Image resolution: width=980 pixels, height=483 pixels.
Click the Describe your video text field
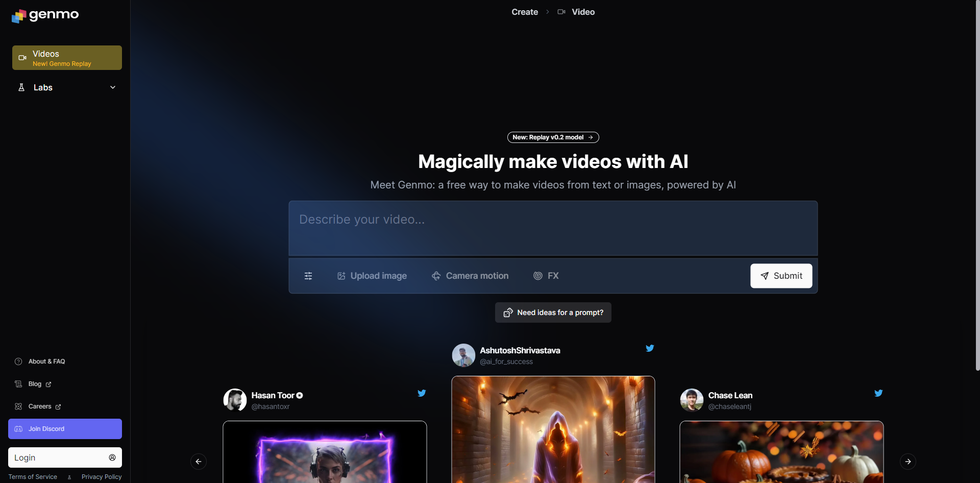553,228
